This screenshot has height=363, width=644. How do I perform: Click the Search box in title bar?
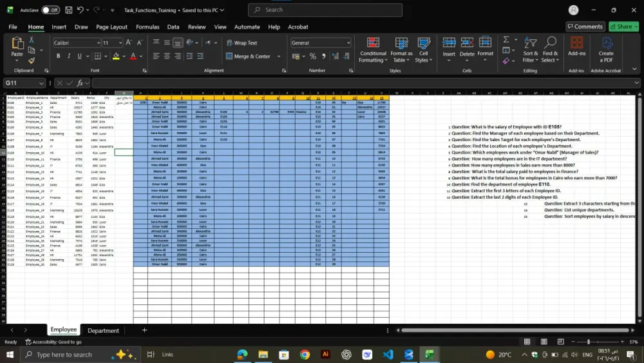[325, 10]
